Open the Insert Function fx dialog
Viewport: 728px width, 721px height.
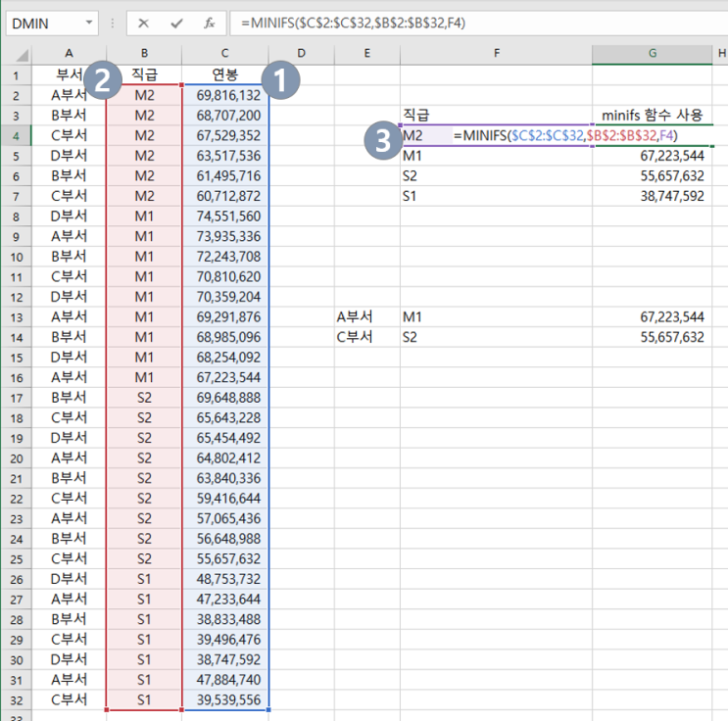click(x=209, y=23)
